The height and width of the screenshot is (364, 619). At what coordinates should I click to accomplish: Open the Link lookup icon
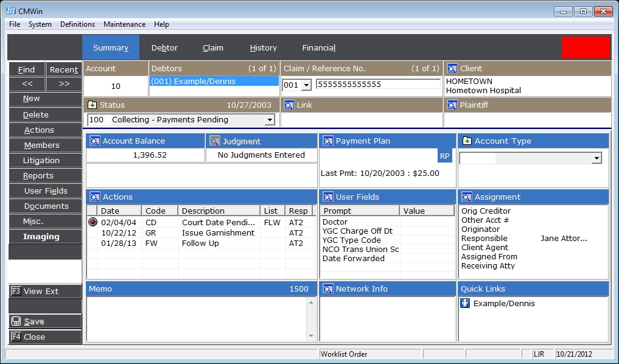(289, 105)
